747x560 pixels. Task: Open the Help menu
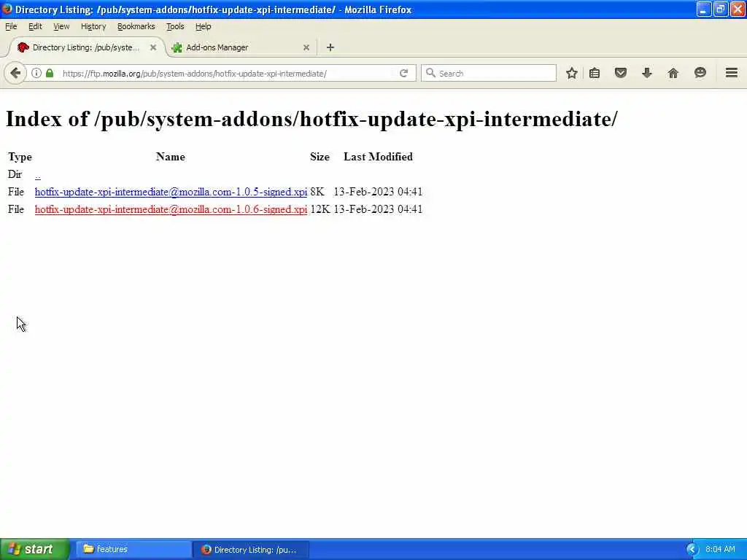point(203,26)
